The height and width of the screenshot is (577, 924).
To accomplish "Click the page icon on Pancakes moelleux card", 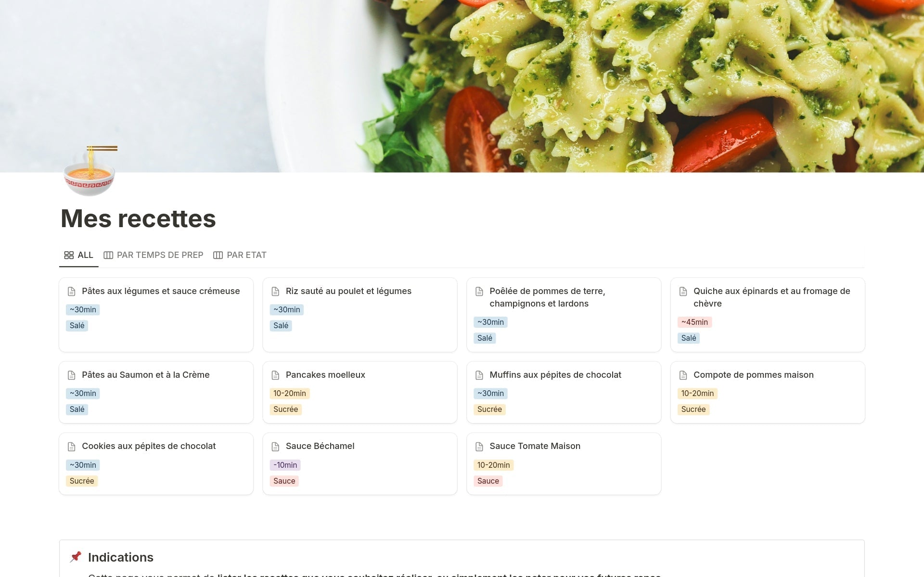I will 275,375.
